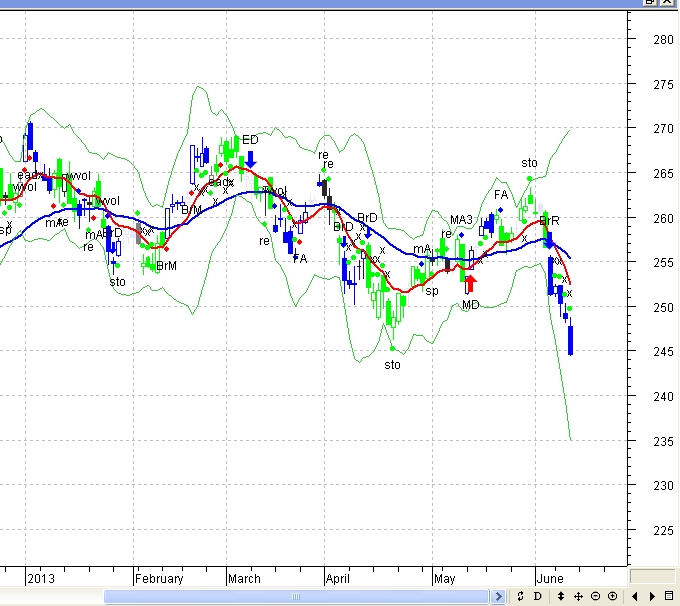Click the BrR signal label near June
Image resolution: width=680 pixels, height=606 pixels.
click(x=549, y=221)
